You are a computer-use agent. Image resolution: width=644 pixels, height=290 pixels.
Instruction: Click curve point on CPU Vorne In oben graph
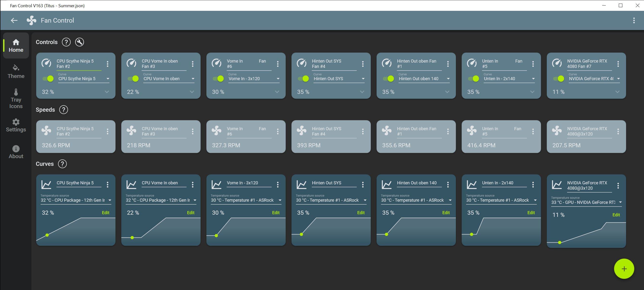(x=132, y=238)
